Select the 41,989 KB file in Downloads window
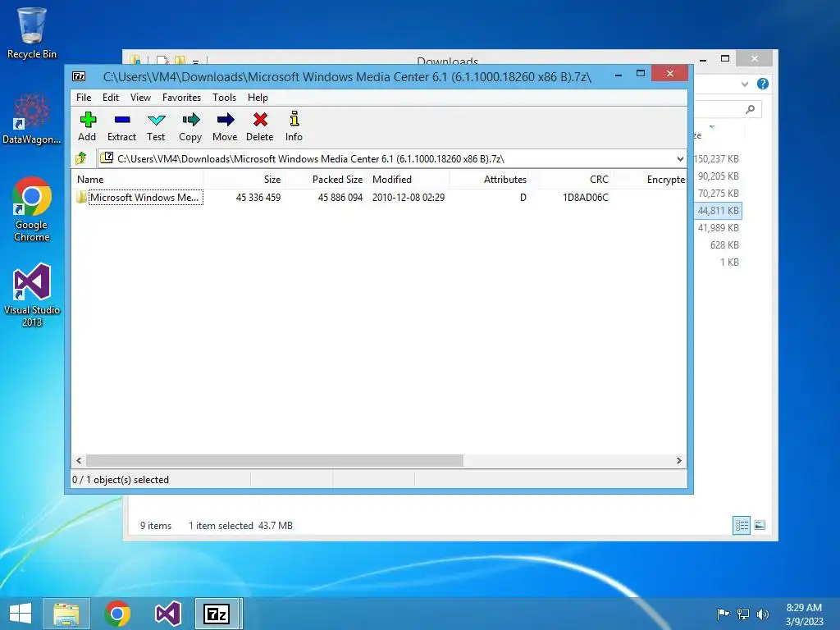This screenshot has height=630, width=840. (718, 228)
